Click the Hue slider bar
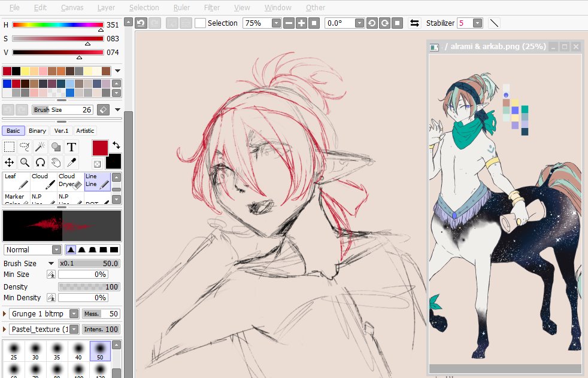 (57, 25)
